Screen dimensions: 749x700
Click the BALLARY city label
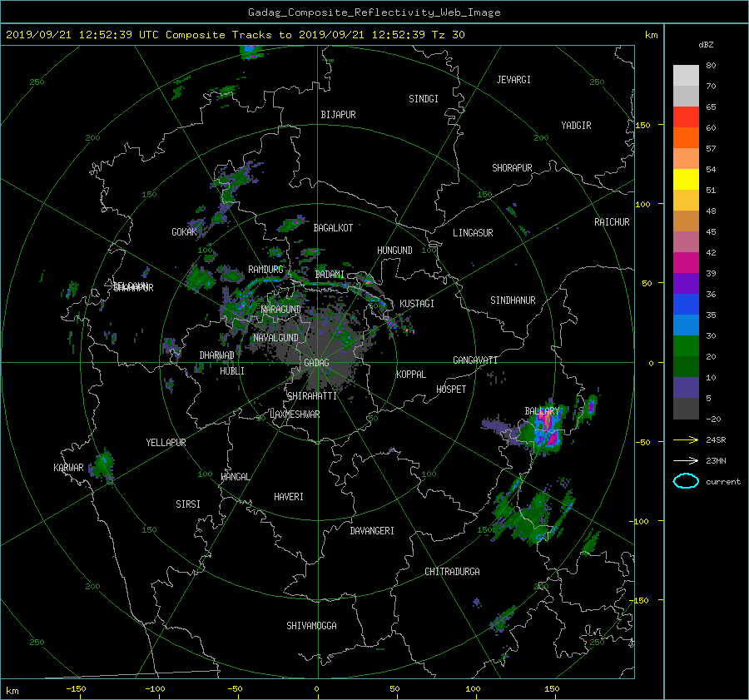pos(542,411)
